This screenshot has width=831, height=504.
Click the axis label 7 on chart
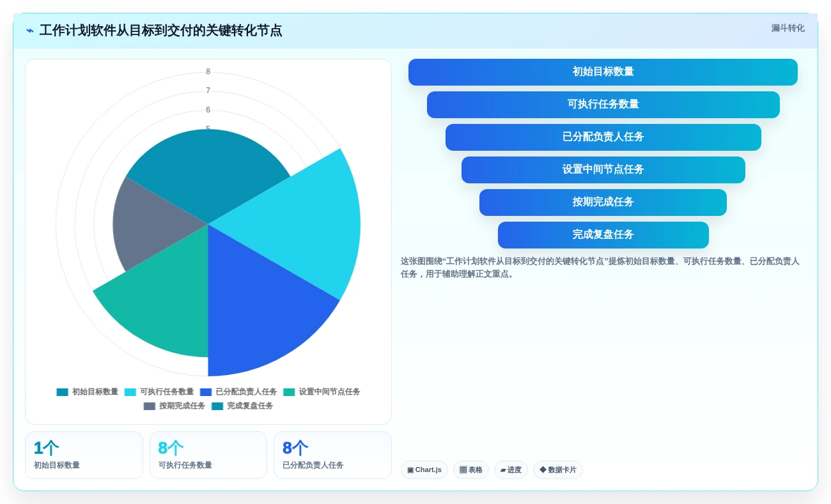(208, 91)
